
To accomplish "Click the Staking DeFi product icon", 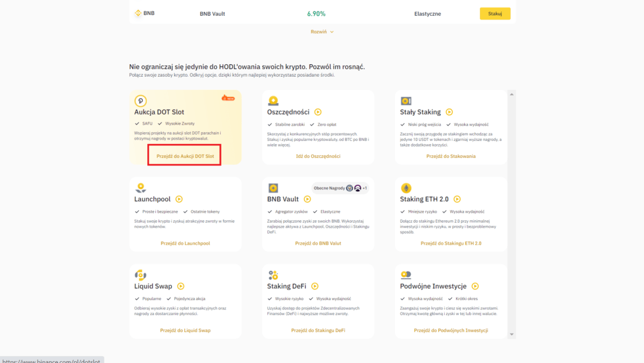I will (x=274, y=275).
